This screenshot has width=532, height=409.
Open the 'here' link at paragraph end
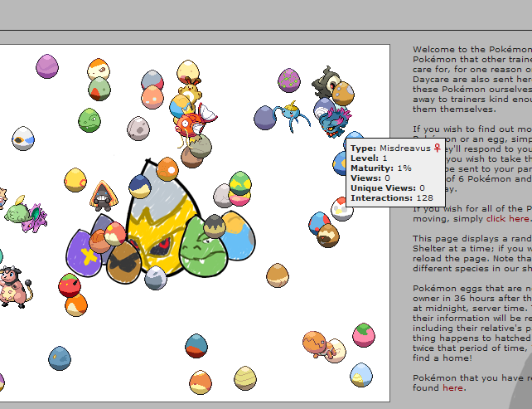452,387
